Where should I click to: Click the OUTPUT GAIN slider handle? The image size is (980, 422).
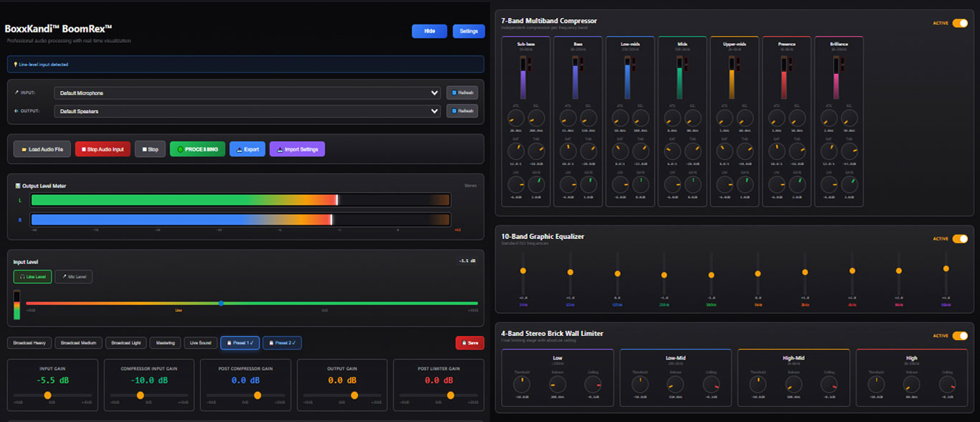pyautogui.click(x=354, y=395)
